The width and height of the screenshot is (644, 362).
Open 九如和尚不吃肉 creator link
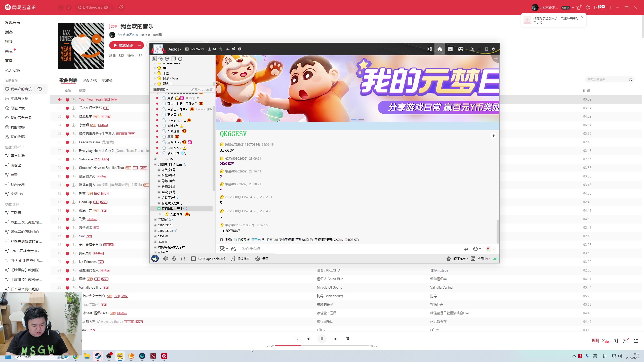coord(128,35)
